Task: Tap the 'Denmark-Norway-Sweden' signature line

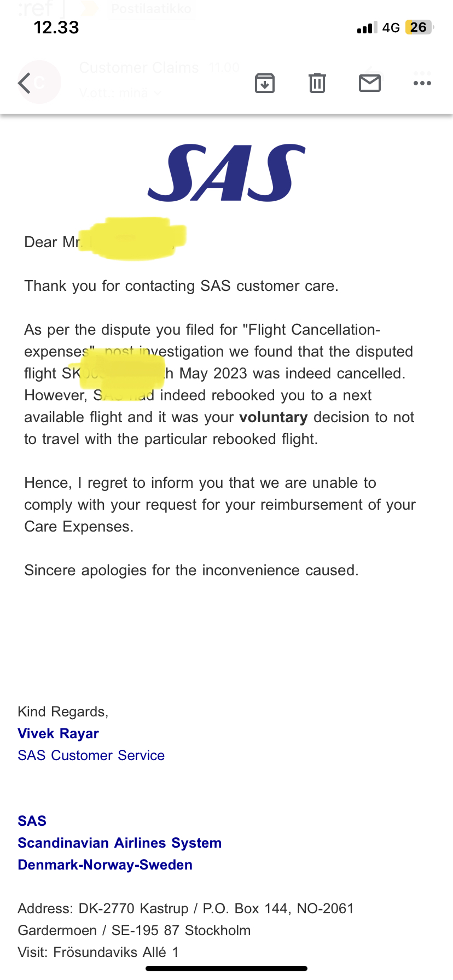Action: click(105, 865)
